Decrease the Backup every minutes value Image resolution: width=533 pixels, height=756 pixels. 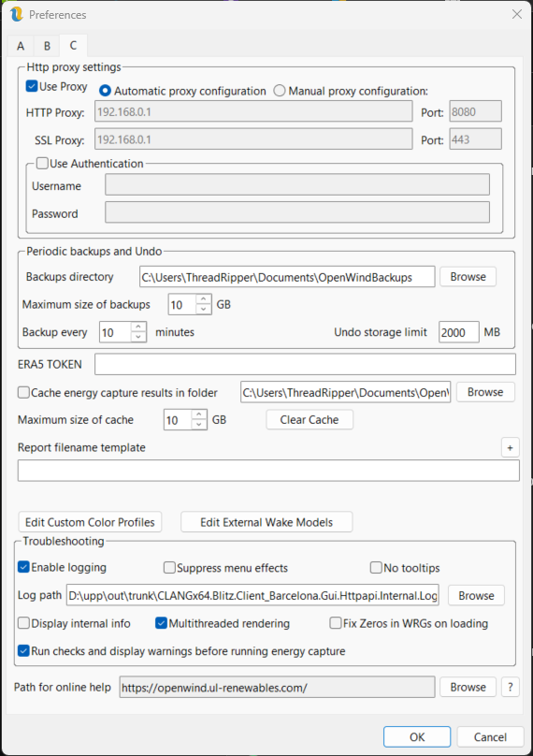(138, 337)
